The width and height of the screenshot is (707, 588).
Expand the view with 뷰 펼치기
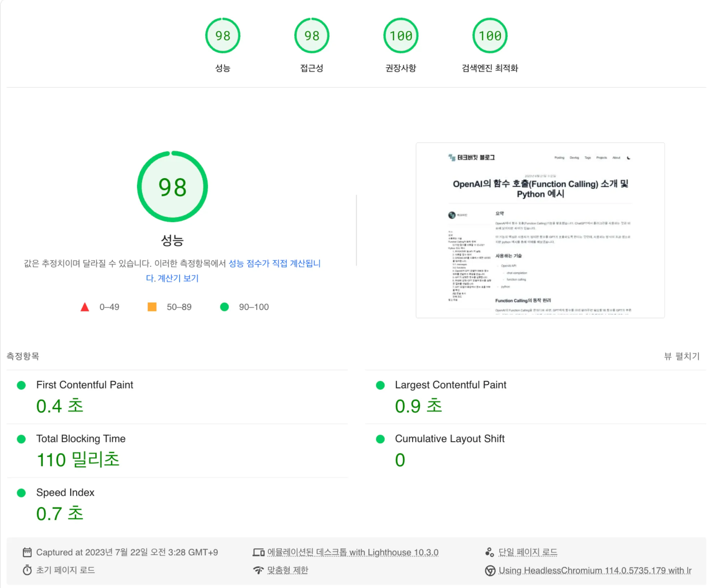pos(682,356)
